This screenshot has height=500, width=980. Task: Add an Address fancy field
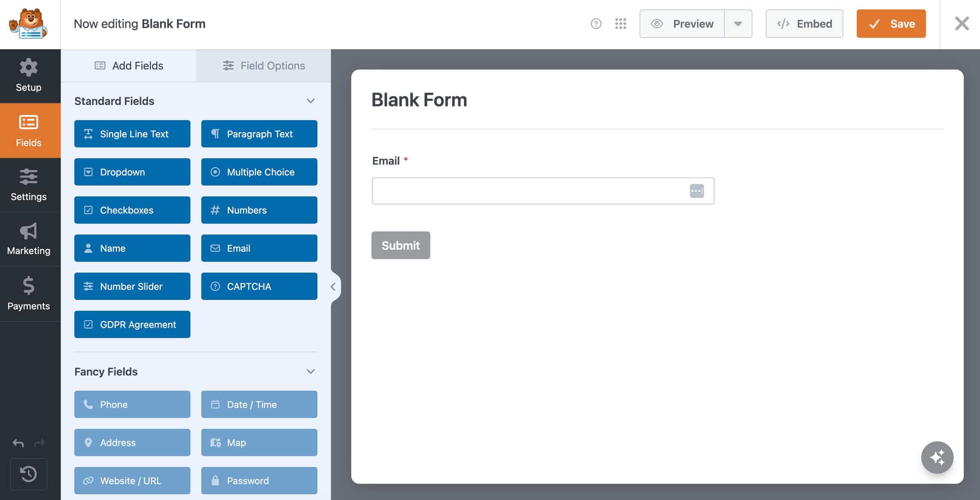click(x=132, y=442)
